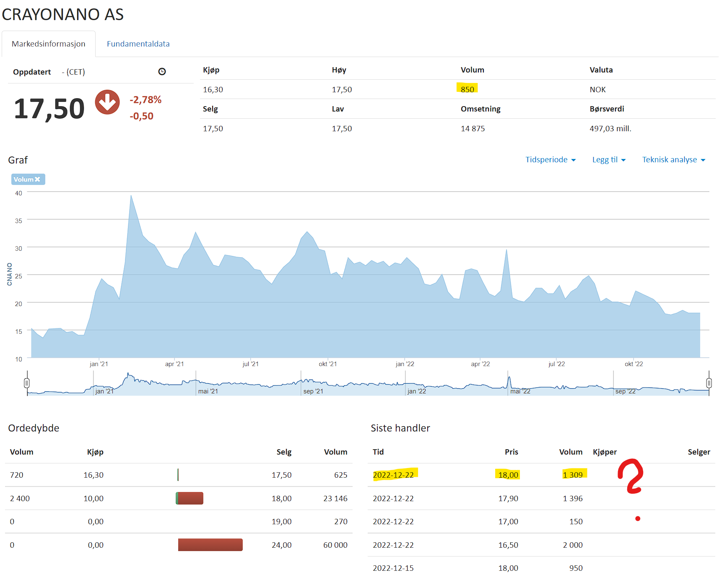Screen dimensions: 727x588
Task: Click the green buy bar in 16,30 row
Action: coord(178,475)
